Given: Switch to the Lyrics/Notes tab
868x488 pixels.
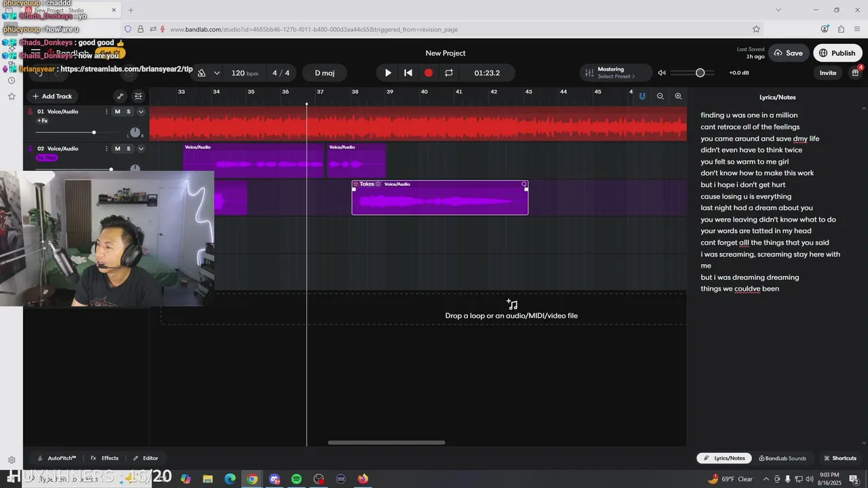Looking at the screenshot, I should click(725, 458).
